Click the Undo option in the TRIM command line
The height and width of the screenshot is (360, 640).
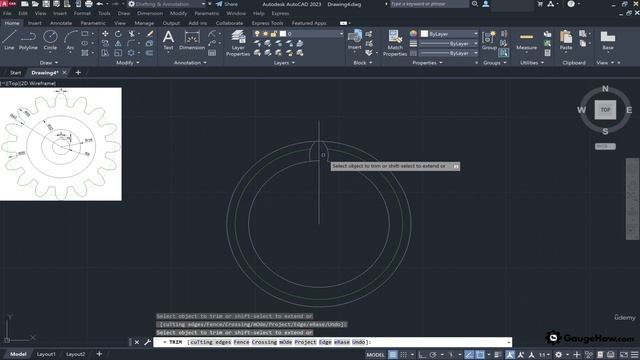coord(358,342)
